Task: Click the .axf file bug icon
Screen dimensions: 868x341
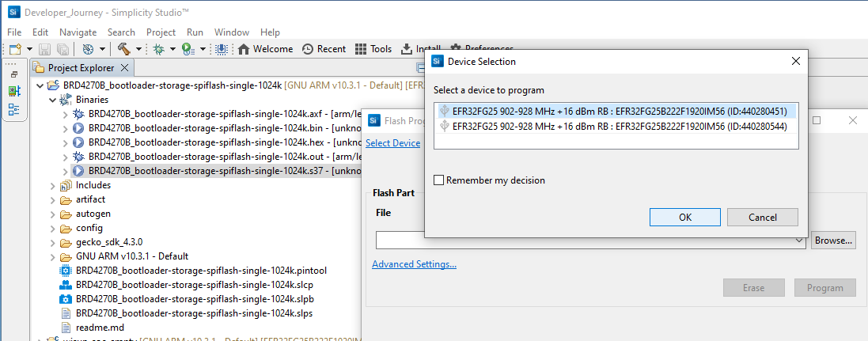Action: coord(78,114)
